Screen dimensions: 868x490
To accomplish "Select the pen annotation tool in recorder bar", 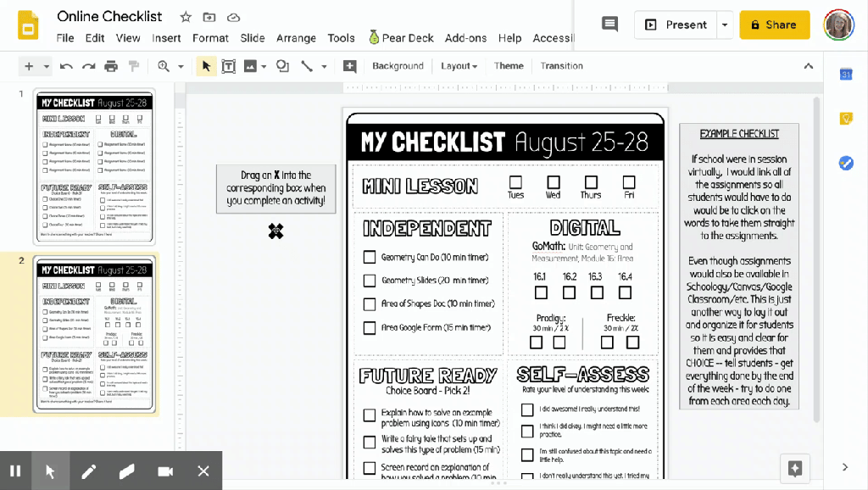I will (x=89, y=471).
